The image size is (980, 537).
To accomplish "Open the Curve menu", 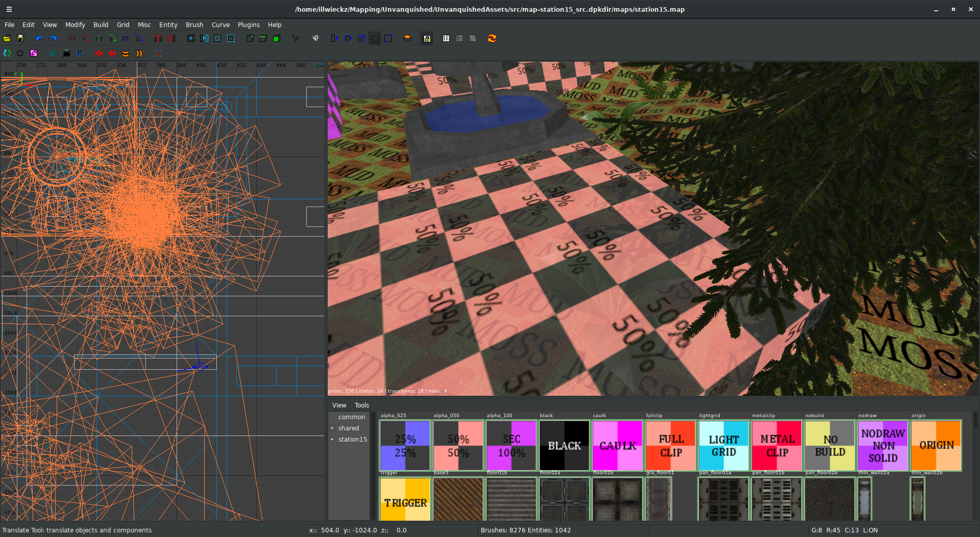I will click(x=220, y=24).
